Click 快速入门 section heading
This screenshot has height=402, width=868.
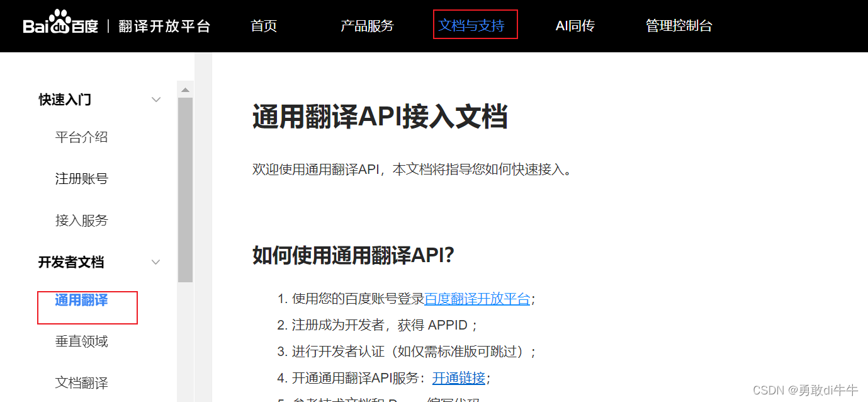[65, 100]
